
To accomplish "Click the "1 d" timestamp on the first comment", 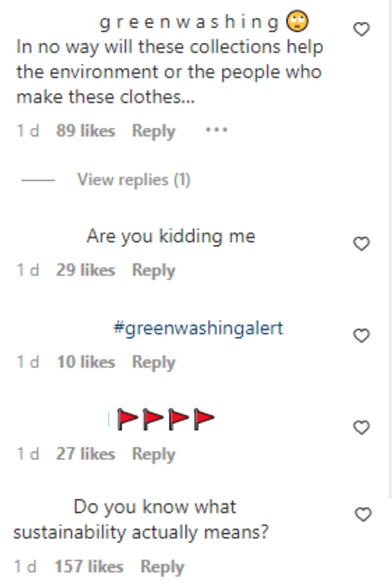I will pos(27,131).
